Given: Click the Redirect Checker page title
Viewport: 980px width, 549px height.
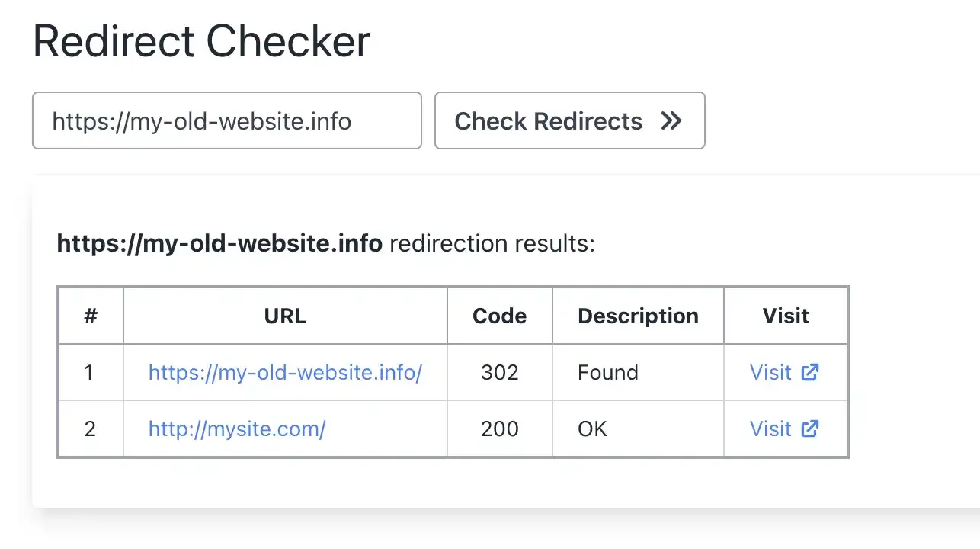Looking at the screenshot, I should (x=200, y=40).
